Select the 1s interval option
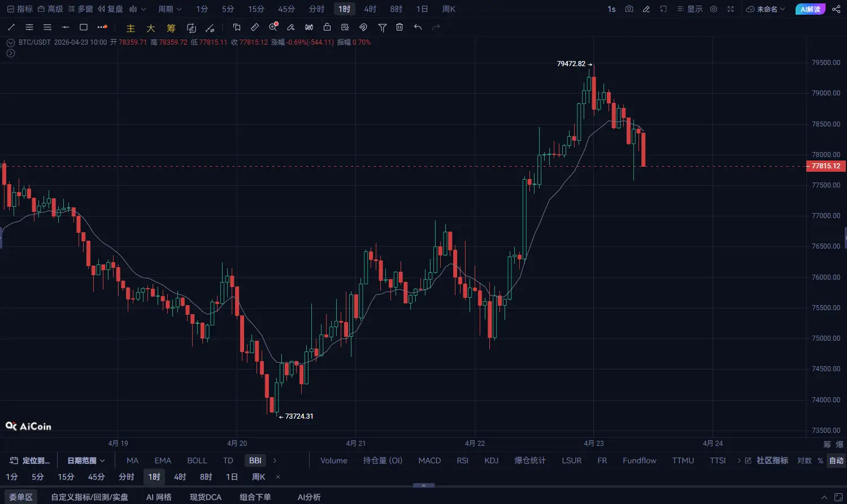This screenshot has height=504, width=847. click(611, 9)
